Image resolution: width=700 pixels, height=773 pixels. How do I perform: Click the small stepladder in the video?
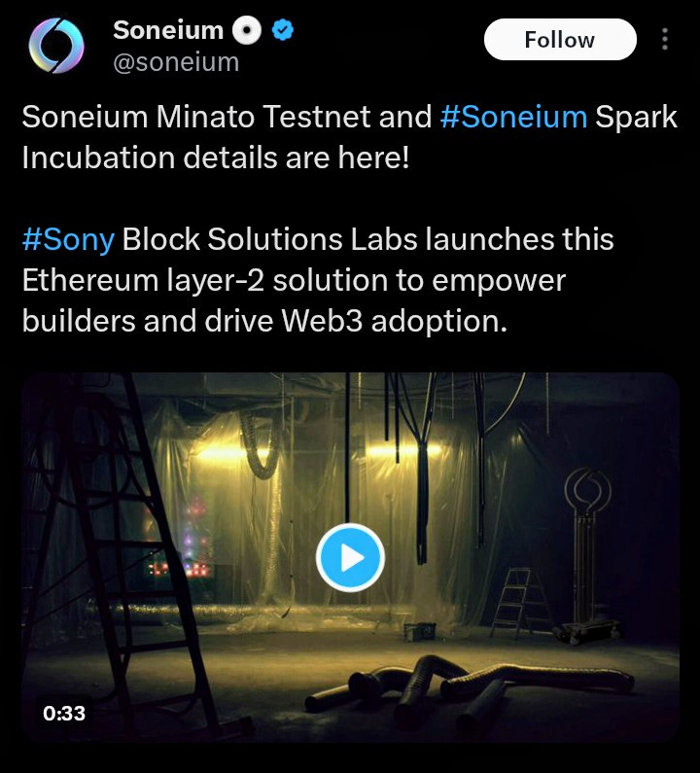click(515, 603)
